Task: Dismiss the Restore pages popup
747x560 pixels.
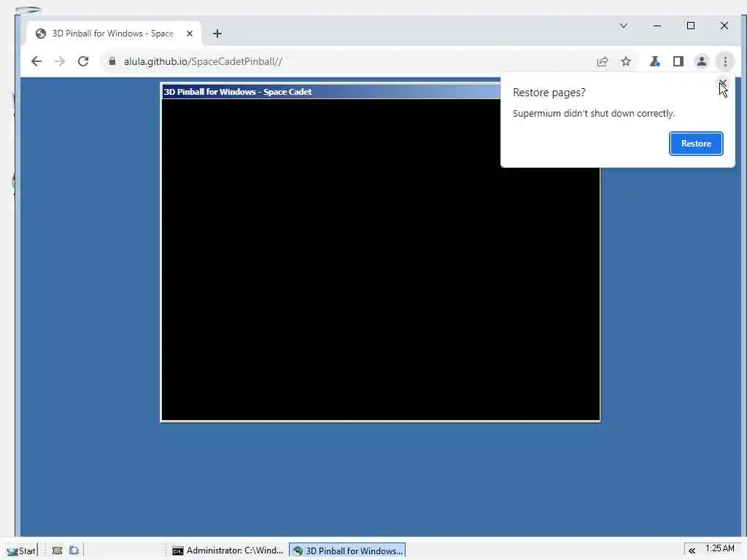Action: coord(723,85)
